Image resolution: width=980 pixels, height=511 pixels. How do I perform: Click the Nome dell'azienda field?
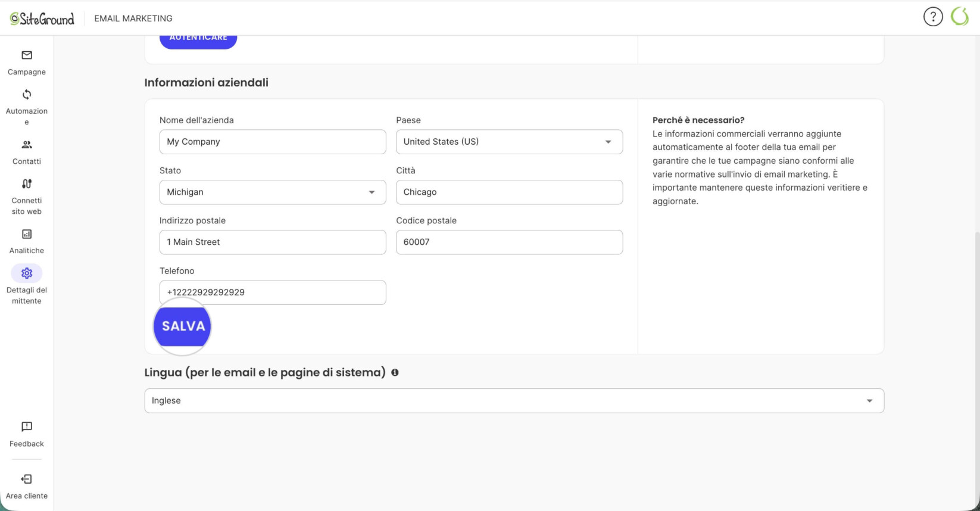click(273, 142)
